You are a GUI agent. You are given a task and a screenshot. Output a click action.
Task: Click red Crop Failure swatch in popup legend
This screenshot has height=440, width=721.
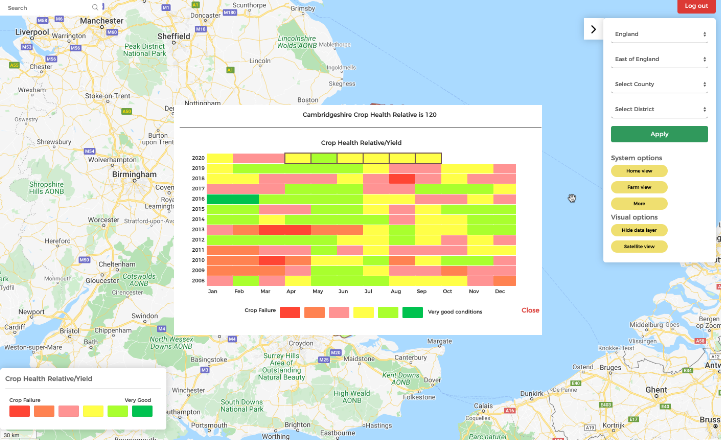click(x=290, y=313)
